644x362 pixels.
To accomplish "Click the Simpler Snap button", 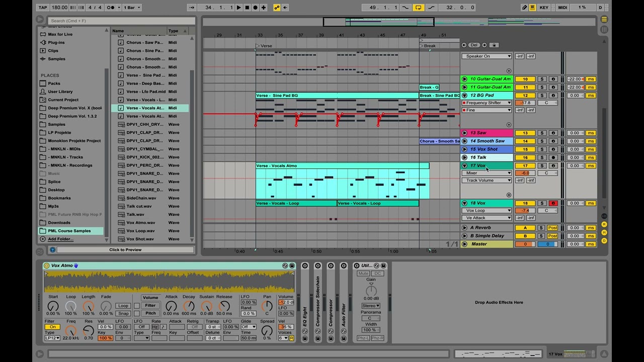I will [123, 313].
